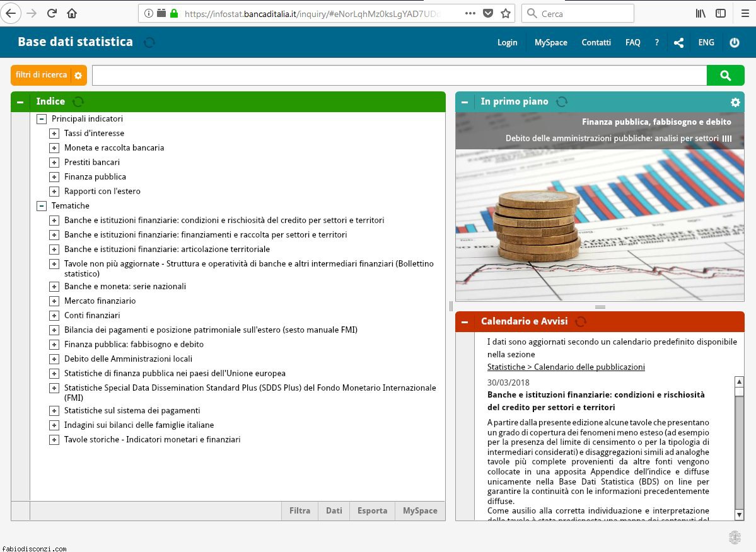Viewport: 756px width, 552px height.
Task: Expand Moneta e raccolta bancaria node
Action: click(54, 148)
